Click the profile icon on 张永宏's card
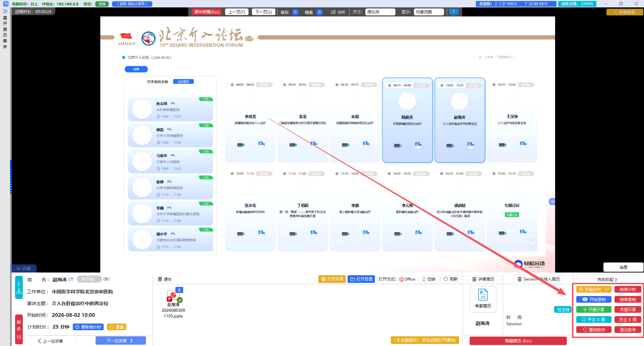This screenshot has height=346, width=644. click(x=262, y=233)
